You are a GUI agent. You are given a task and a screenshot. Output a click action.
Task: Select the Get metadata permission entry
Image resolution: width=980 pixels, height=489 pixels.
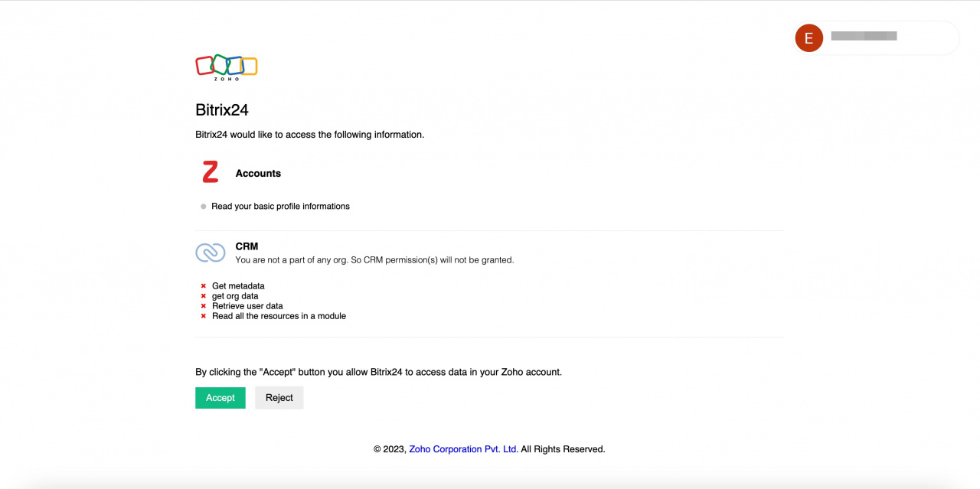tap(239, 285)
